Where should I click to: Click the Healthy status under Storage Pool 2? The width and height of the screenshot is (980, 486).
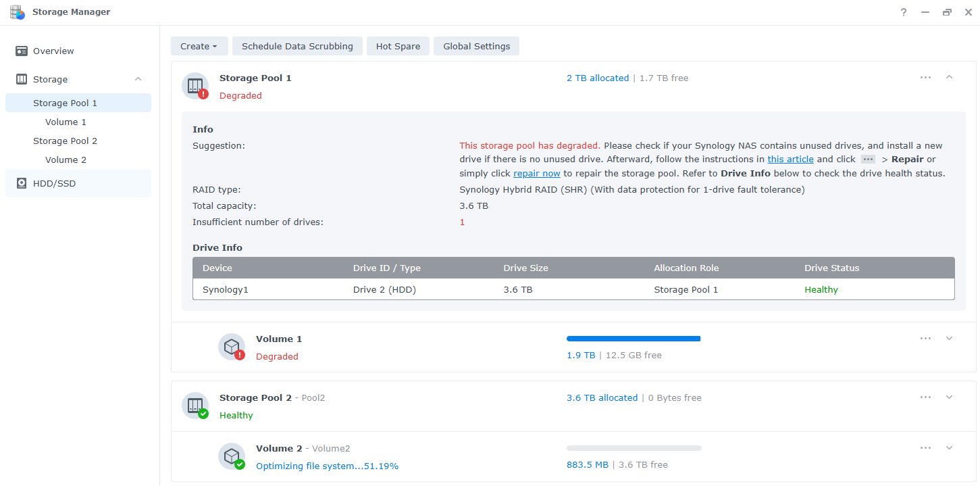(236, 415)
